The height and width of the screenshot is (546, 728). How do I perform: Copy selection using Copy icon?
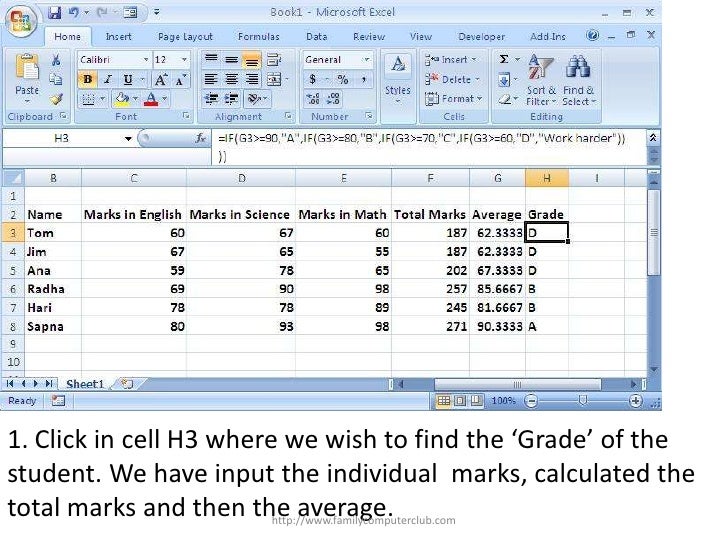pyautogui.click(x=56, y=79)
